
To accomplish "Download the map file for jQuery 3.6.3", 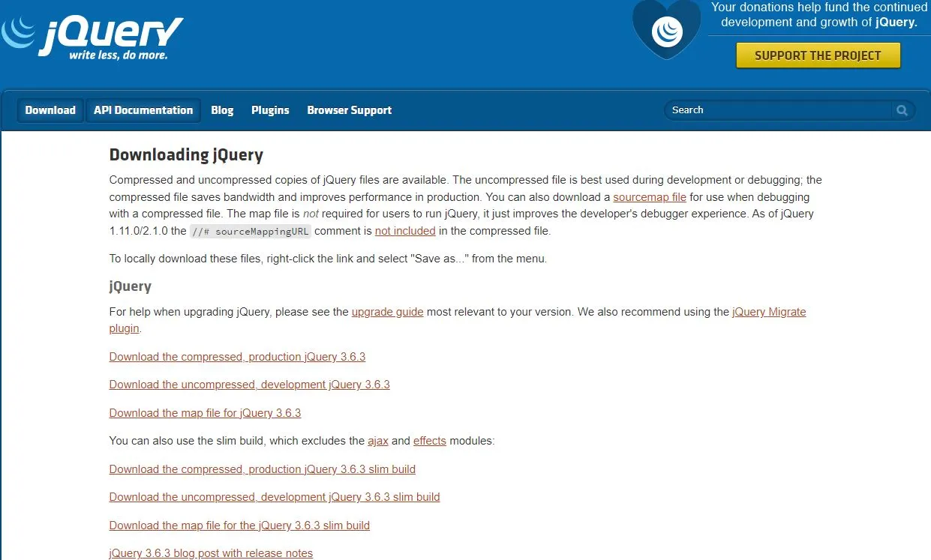I will (205, 413).
